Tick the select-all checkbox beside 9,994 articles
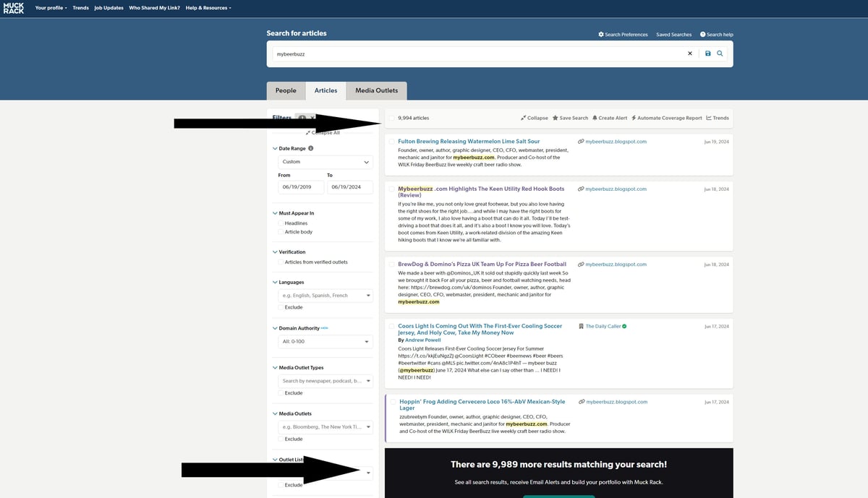The height and width of the screenshot is (498, 868). pos(391,118)
